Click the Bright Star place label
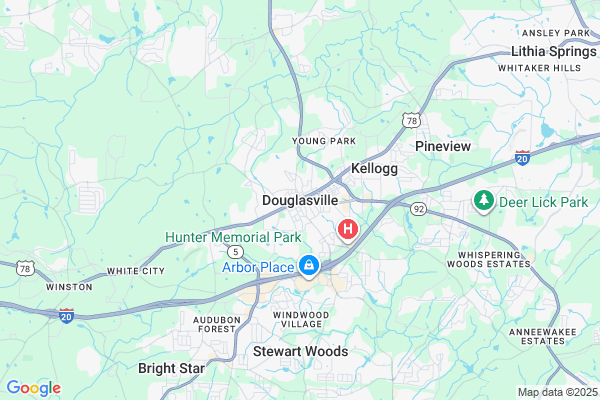 tap(171, 368)
